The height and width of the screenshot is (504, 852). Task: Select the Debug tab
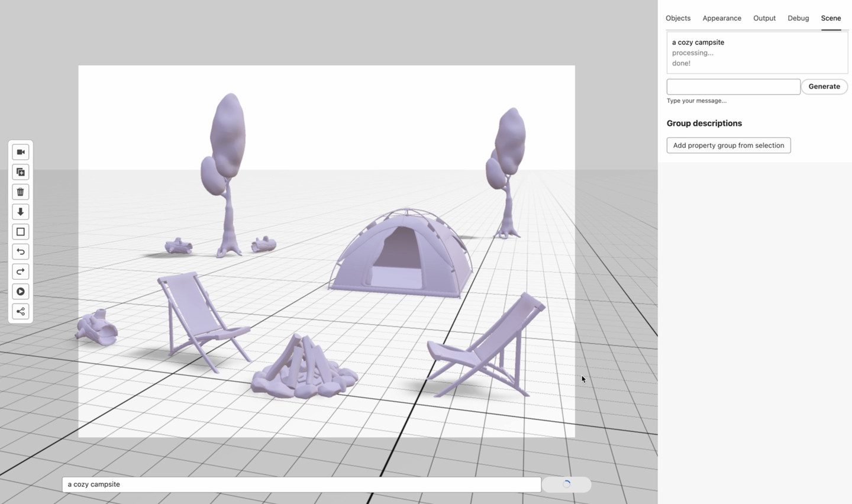[798, 18]
